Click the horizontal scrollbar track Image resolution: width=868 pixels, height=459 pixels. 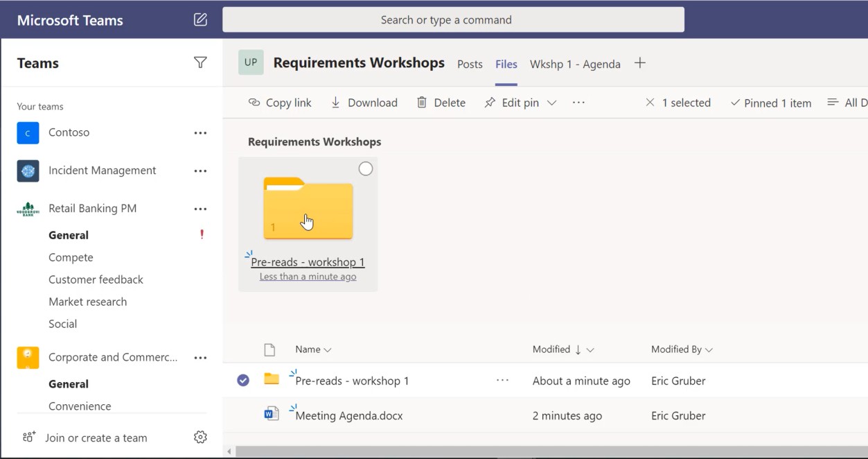[x=551, y=451]
